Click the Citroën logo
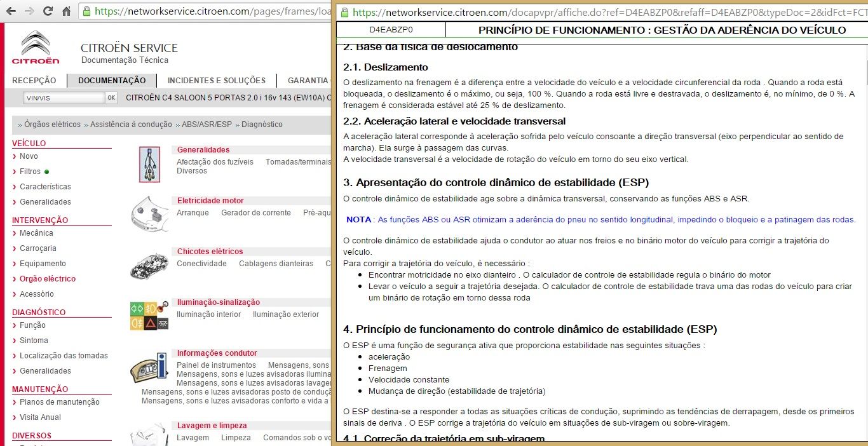Screen dimensions: 868x446 [36, 48]
